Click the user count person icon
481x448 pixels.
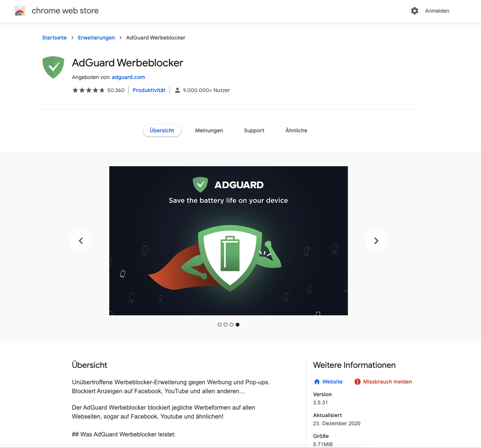click(x=177, y=90)
